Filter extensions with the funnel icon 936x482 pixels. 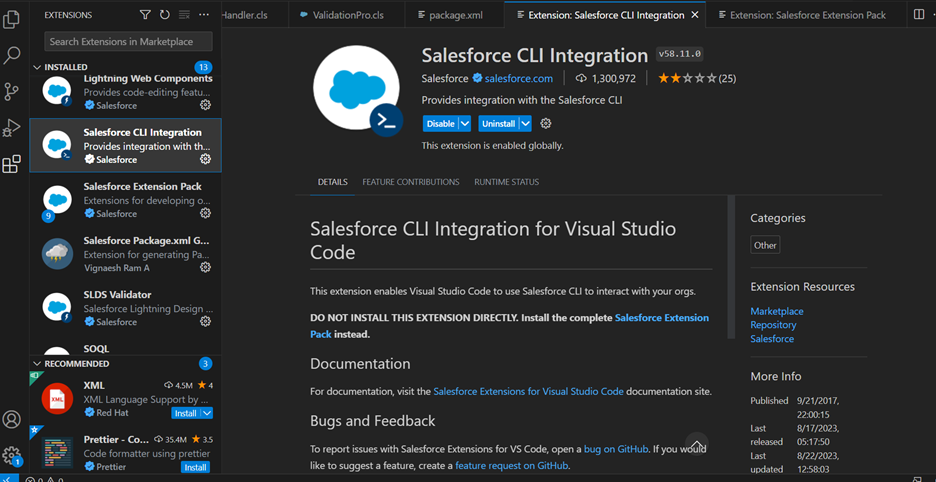tap(145, 14)
